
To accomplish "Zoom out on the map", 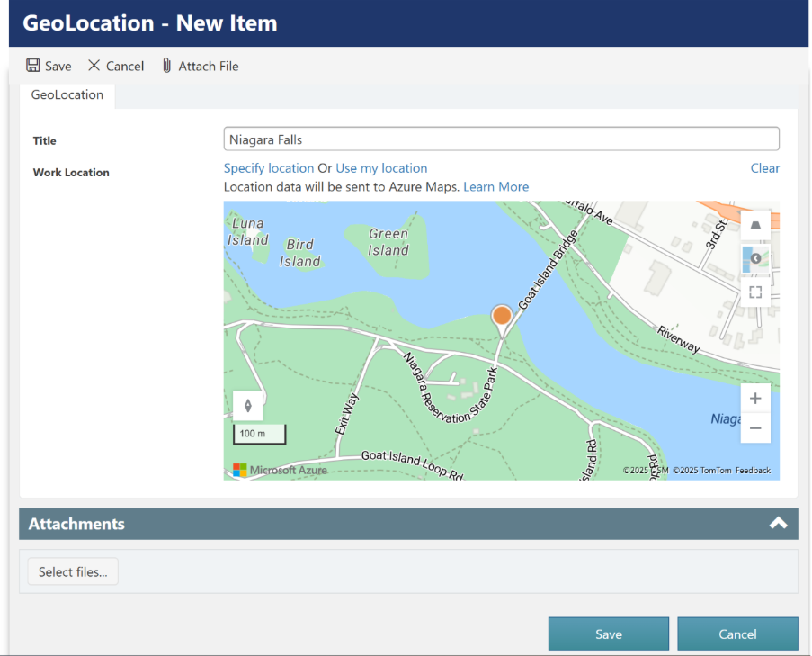I will click(x=755, y=428).
